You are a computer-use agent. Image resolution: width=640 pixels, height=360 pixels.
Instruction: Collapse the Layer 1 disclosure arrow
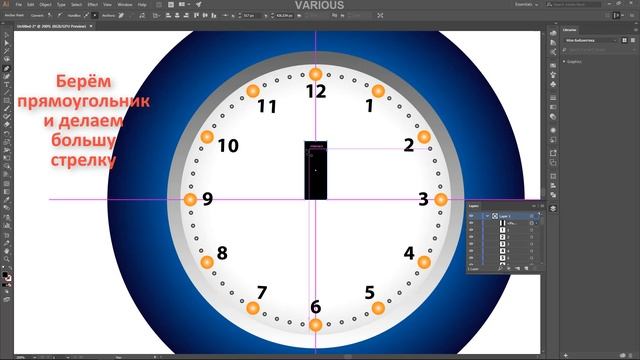487,216
